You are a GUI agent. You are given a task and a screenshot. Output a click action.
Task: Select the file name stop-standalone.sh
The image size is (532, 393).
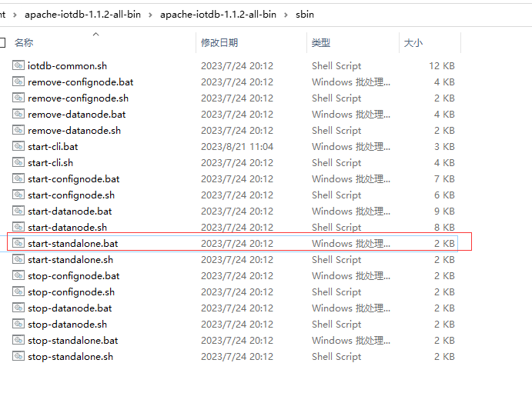coord(71,357)
